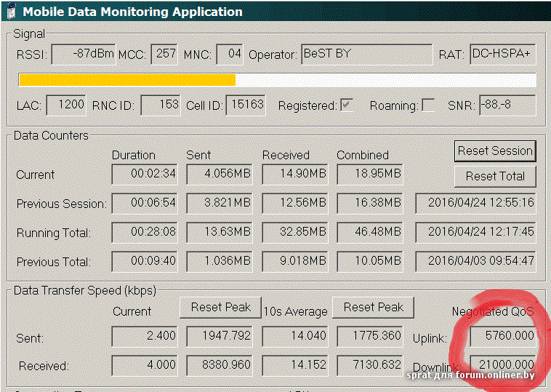Select the Current session Duration field
The width and height of the screenshot is (551, 392).
tap(144, 175)
